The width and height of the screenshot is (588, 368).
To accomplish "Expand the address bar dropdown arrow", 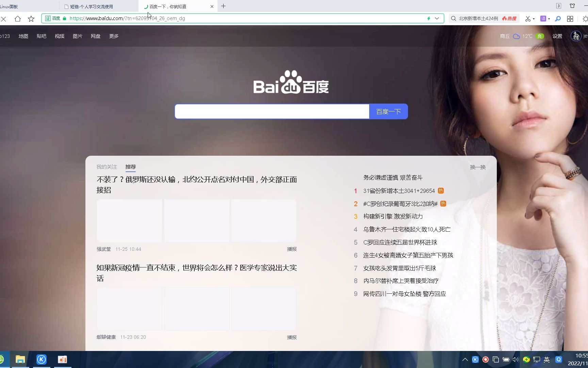I will point(437,18).
